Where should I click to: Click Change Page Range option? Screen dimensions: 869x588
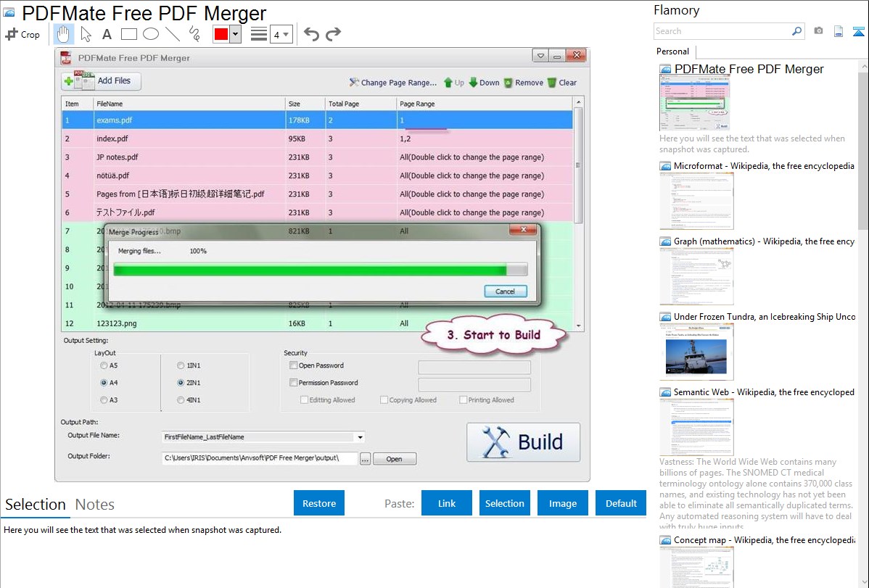pos(393,83)
